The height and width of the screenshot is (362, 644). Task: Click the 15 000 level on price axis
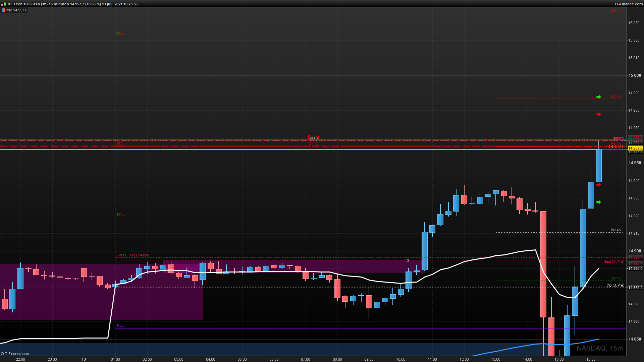click(635, 75)
